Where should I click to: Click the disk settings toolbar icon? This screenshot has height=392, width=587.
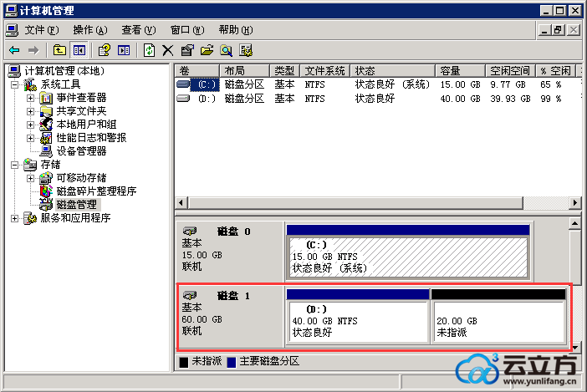click(246, 50)
